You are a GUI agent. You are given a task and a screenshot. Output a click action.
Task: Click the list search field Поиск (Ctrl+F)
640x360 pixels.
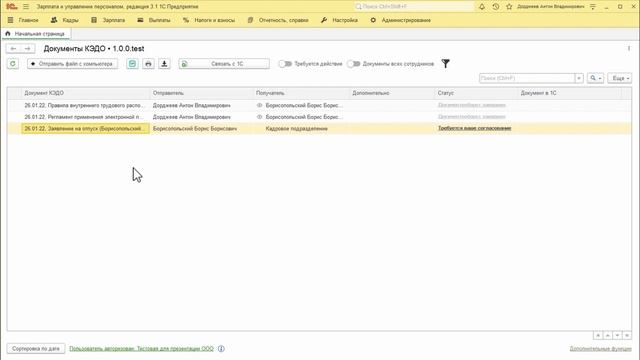click(527, 78)
